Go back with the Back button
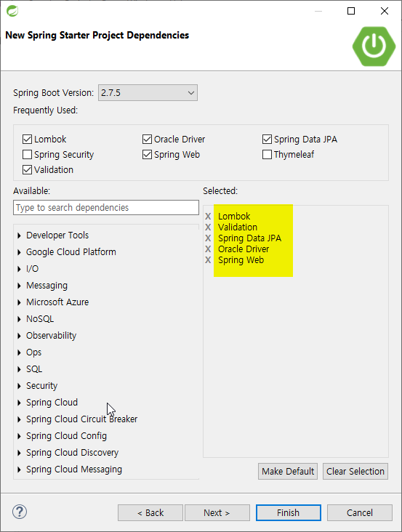The image size is (402, 532). point(150,512)
